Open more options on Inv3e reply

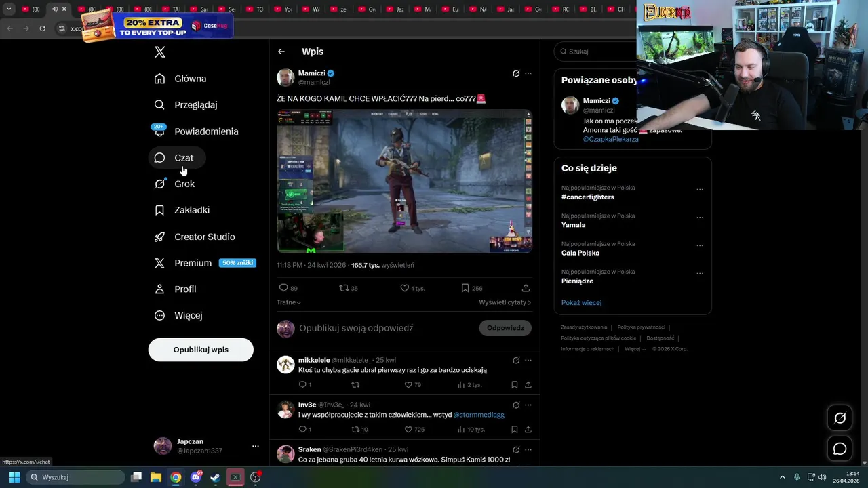coord(528,405)
